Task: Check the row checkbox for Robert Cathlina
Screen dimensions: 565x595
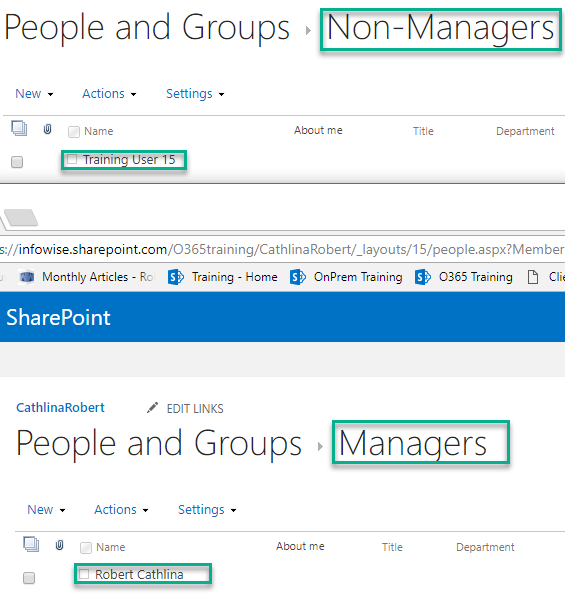Action: (x=29, y=578)
